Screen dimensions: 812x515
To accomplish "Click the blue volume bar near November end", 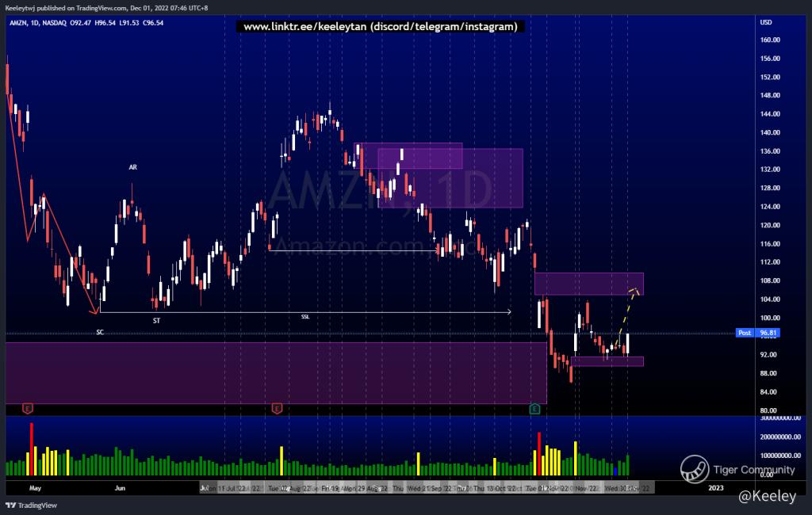I will 615,471.
